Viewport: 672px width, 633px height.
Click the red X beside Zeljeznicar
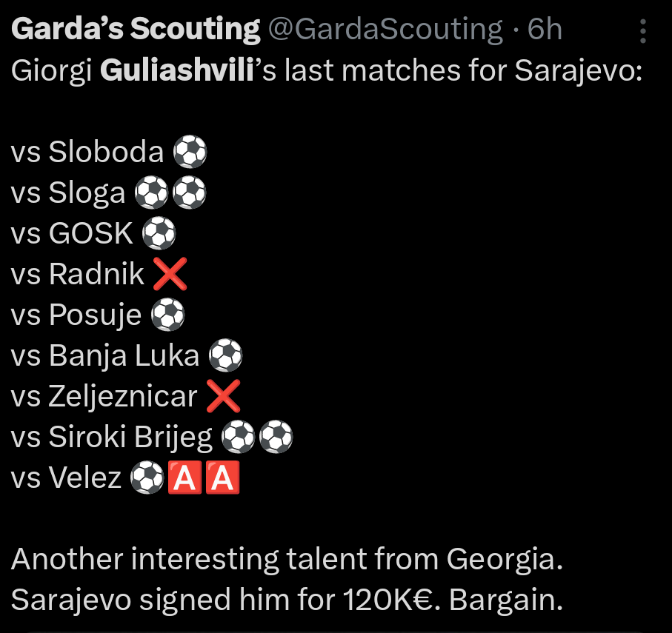click(x=223, y=396)
